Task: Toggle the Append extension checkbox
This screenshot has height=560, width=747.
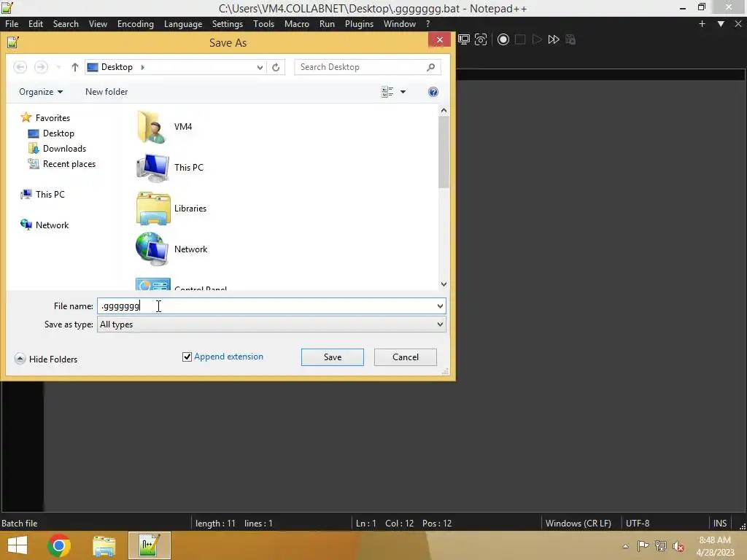Action: (x=187, y=357)
